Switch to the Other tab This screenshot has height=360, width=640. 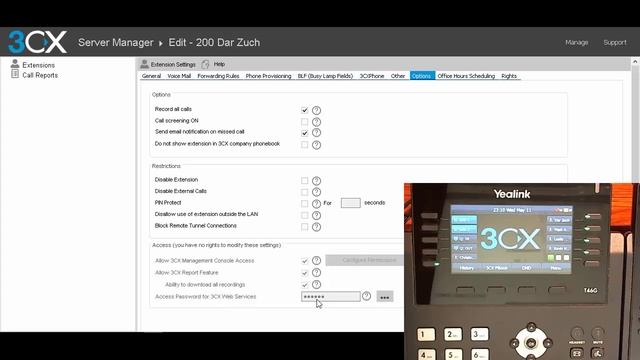(x=398, y=76)
